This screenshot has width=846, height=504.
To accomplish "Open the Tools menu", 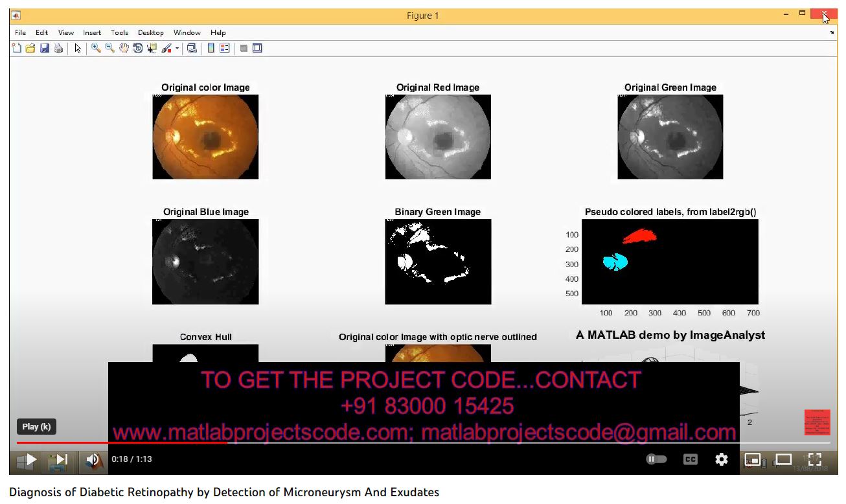I will click(x=119, y=32).
